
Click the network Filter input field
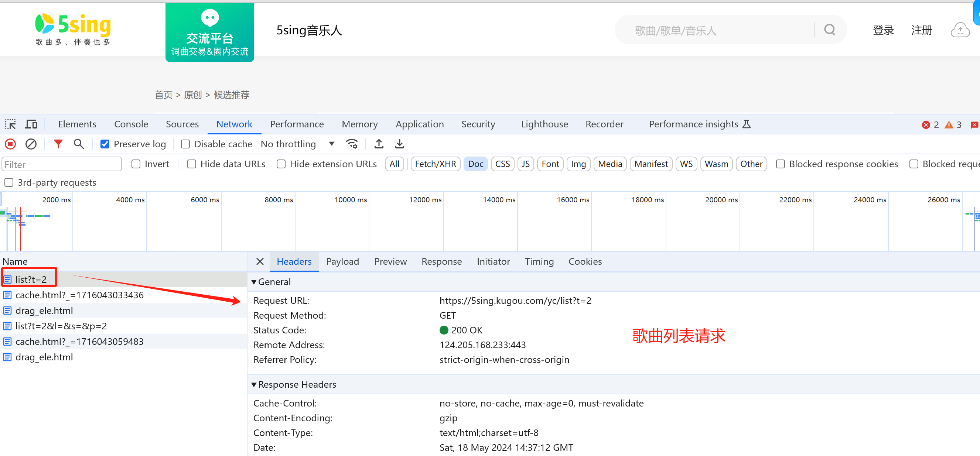pyautogui.click(x=62, y=164)
